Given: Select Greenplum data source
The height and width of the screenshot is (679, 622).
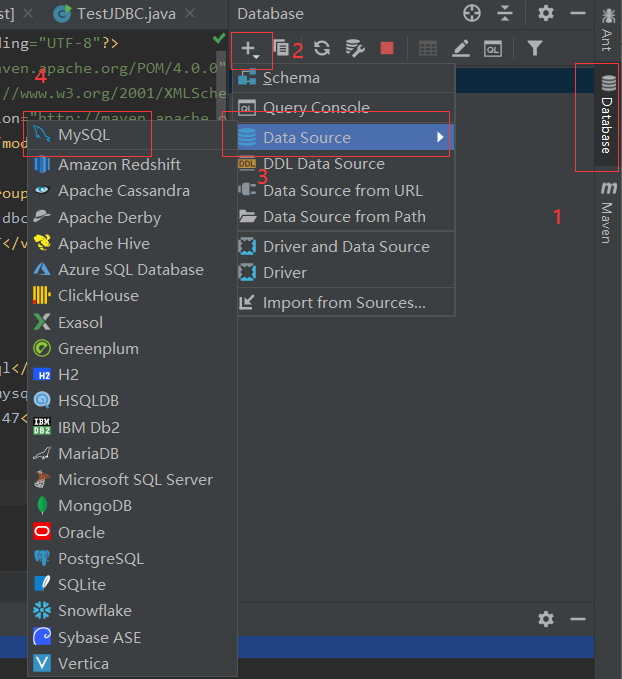Looking at the screenshot, I should pos(133,349).
